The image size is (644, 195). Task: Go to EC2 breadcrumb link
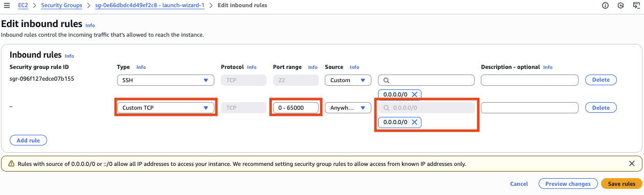tap(23, 5)
